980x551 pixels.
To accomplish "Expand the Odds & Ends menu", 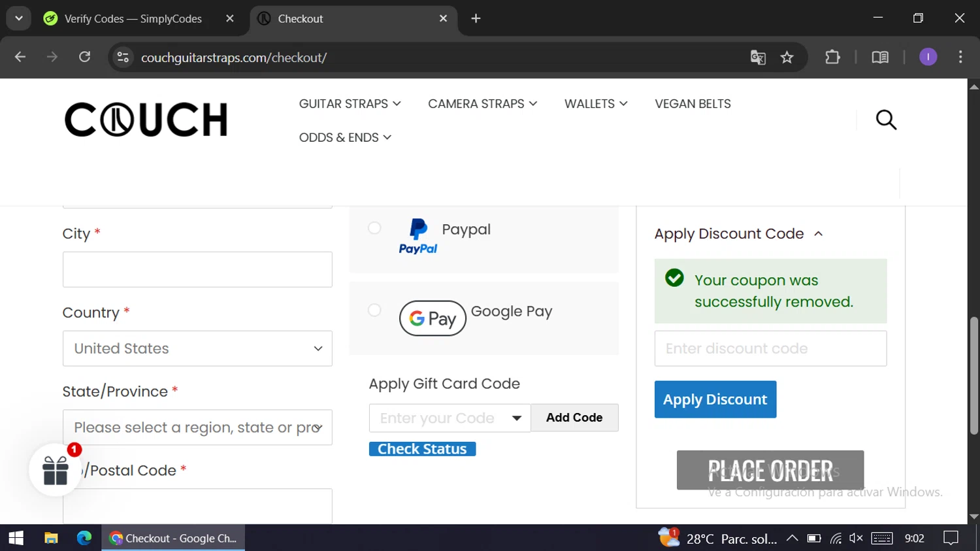I will point(345,137).
